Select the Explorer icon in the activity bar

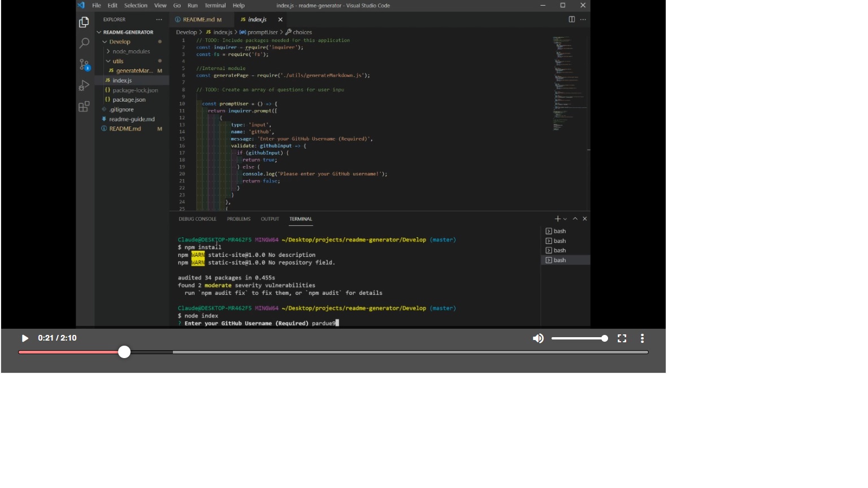tap(84, 21)
